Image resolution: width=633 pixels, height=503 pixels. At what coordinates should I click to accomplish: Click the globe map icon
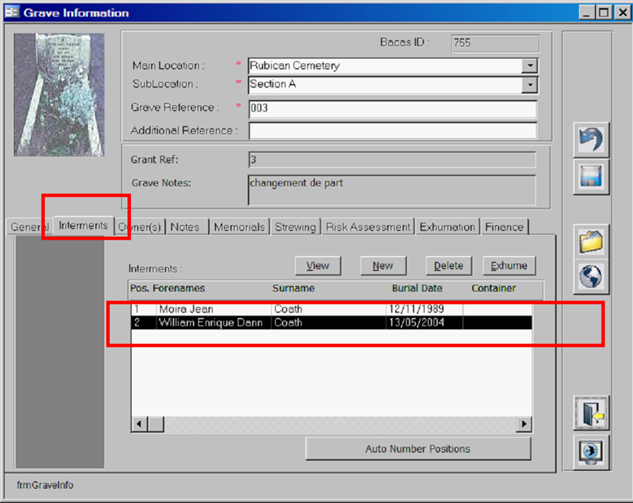click(x=590, y=277)
